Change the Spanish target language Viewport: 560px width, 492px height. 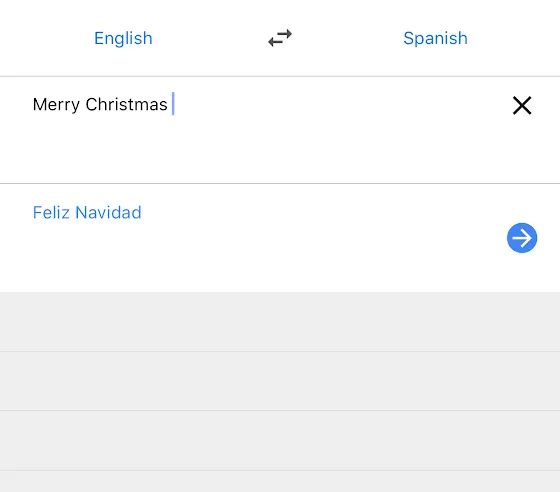coord(435,38)
